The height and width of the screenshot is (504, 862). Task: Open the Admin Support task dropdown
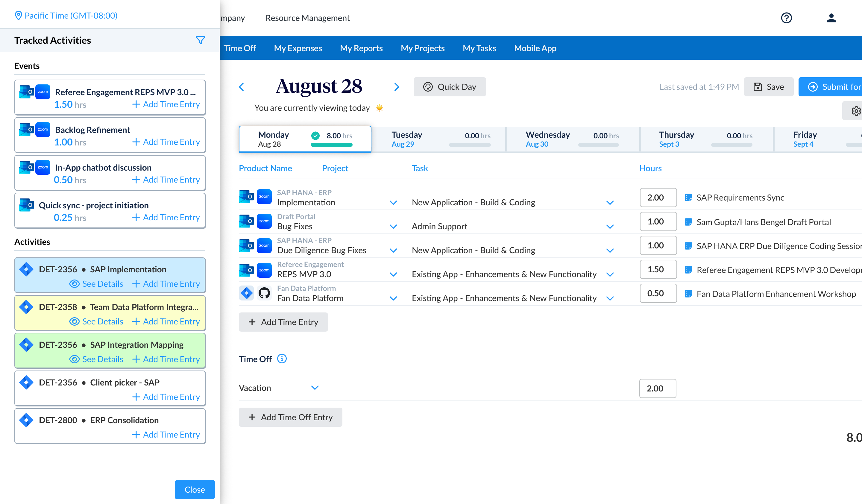point(610,226)
